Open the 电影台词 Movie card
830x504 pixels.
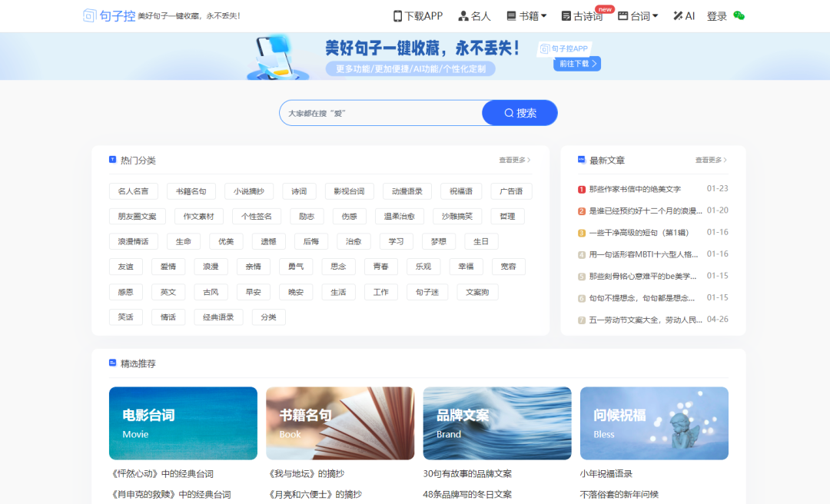click(183, 423)
